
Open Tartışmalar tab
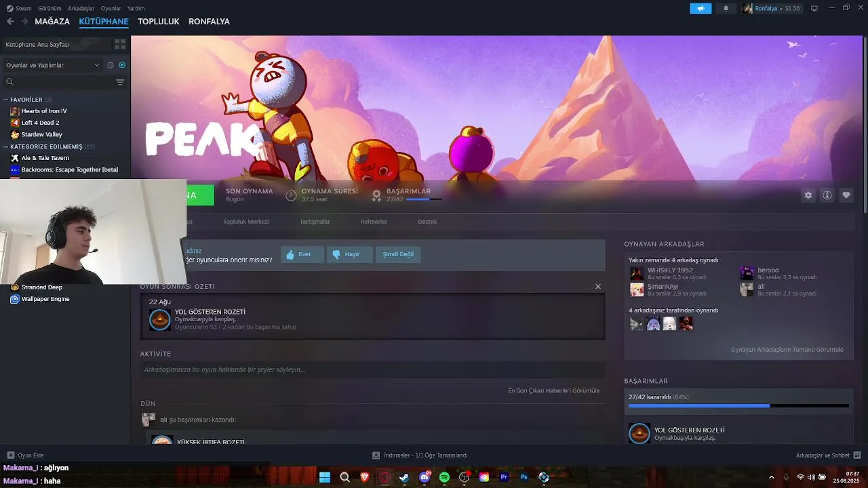(x=315, y=222)
